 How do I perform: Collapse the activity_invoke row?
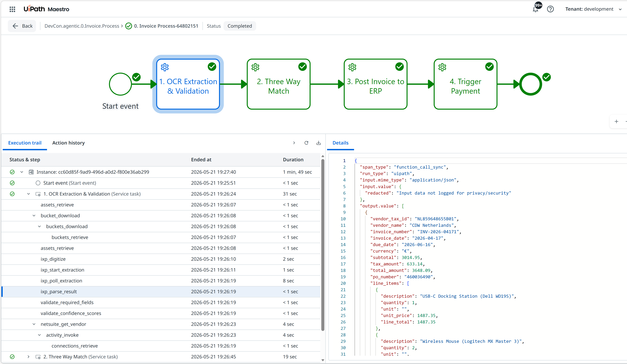tap(39, 335)
